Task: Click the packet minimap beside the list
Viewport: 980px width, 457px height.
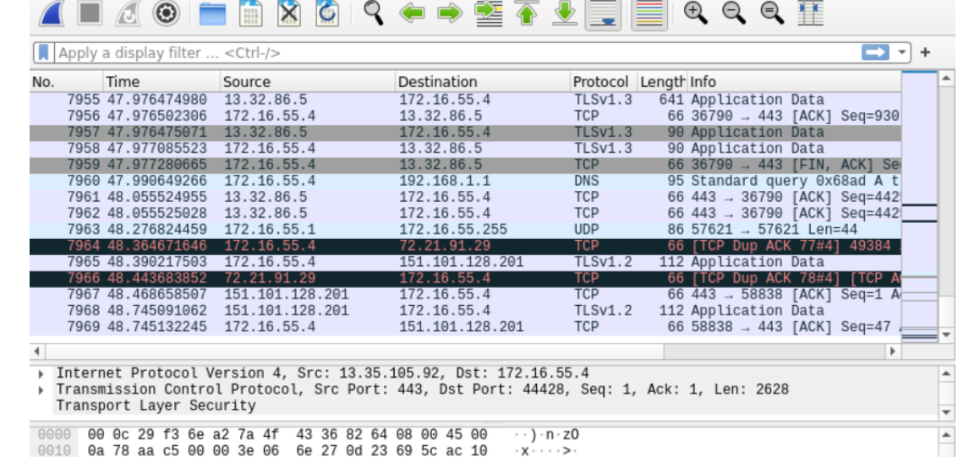Action: pos(919,206)
